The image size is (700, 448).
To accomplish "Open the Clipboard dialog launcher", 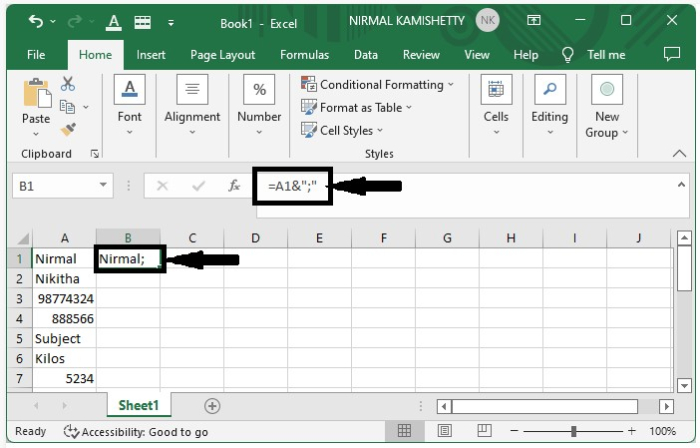I will (94, 154).
